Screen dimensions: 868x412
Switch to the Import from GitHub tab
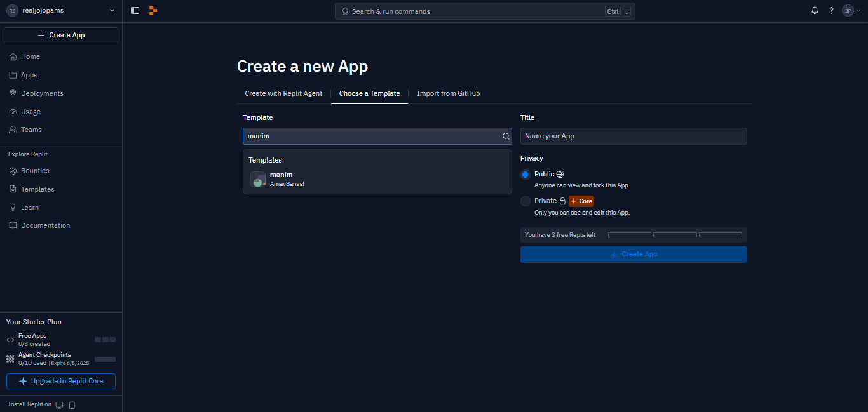point(448,93)
